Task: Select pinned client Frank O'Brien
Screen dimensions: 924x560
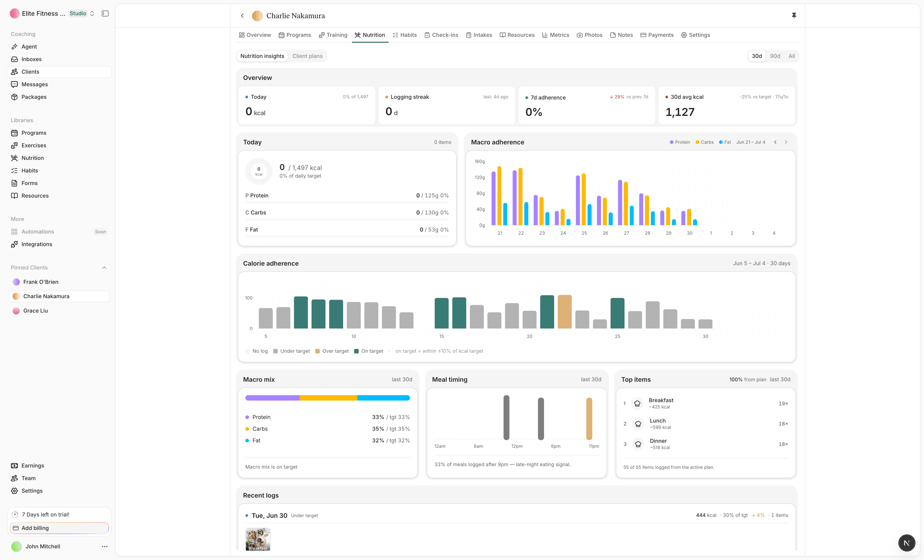Action: pyautogui.click(x=59, y=282)
